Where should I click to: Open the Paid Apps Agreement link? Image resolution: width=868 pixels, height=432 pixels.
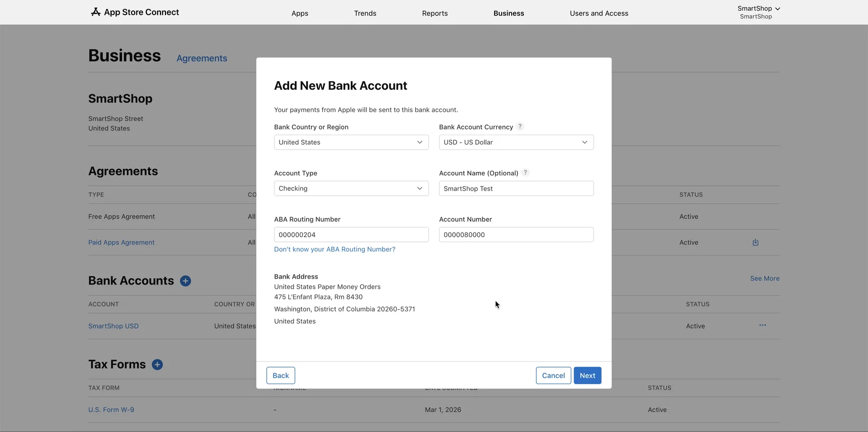coord(122,242)
